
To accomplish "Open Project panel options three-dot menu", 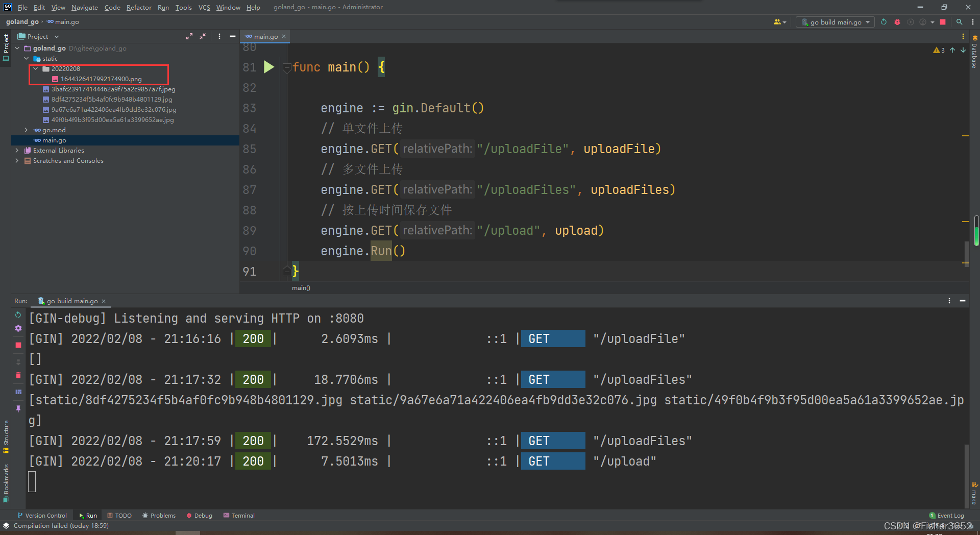I will [219, 36].
